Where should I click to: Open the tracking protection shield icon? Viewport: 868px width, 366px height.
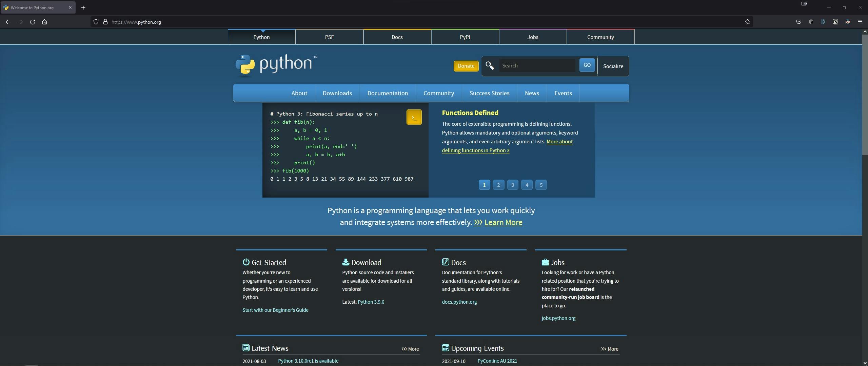[x=96, y=22]
